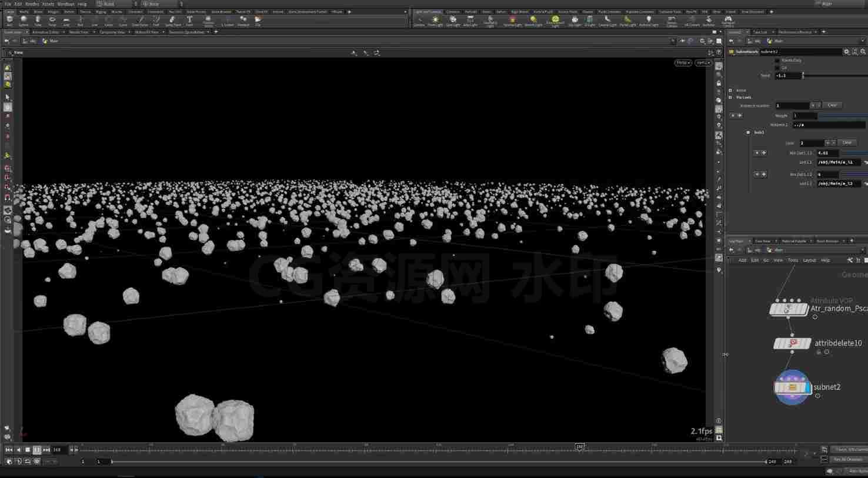The height and width of the screenshot is (478, 868).
Task: Expand the Fix Look section
Action: pos(730,97)
